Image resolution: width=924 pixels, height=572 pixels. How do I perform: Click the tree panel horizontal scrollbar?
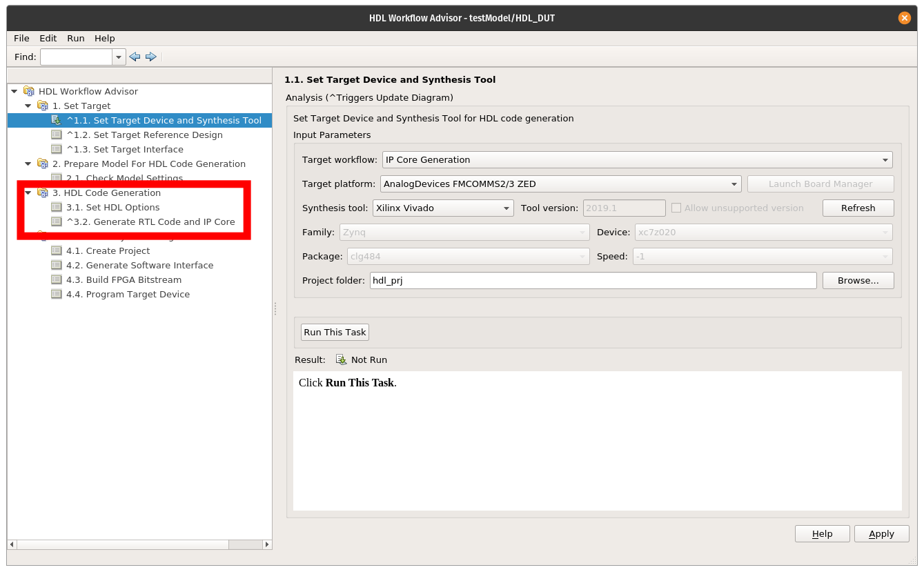[139, 544]
